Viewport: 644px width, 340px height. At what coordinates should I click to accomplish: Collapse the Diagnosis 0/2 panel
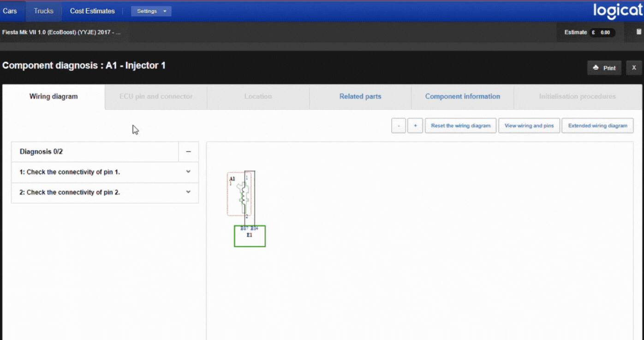click(188, 152)
